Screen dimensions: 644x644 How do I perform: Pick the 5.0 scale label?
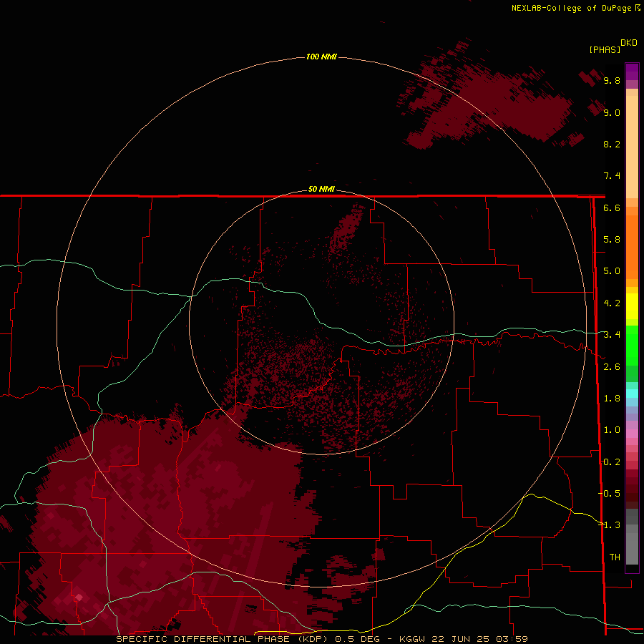coord(612,271)
